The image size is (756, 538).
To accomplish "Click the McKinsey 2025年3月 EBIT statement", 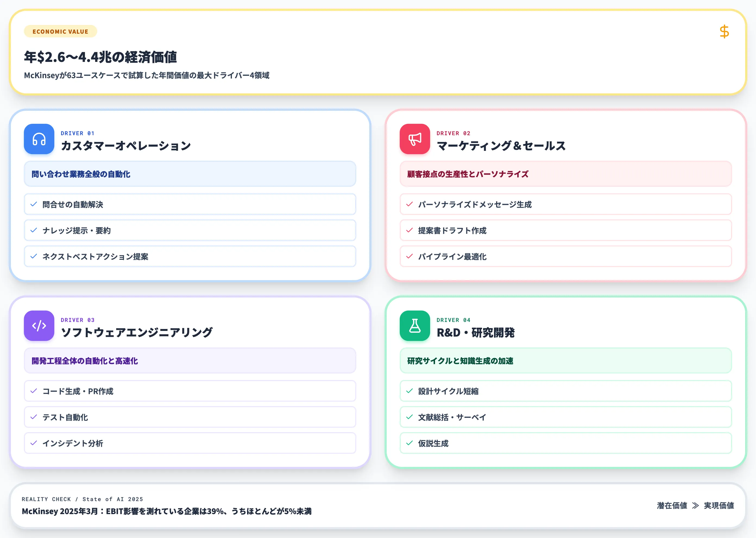I will pos(167,511).
